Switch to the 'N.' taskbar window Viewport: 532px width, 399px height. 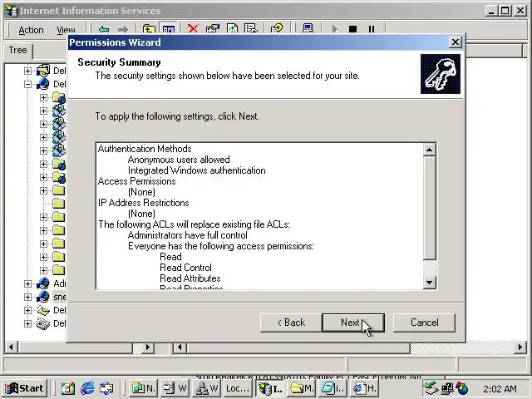click(143, 388)
